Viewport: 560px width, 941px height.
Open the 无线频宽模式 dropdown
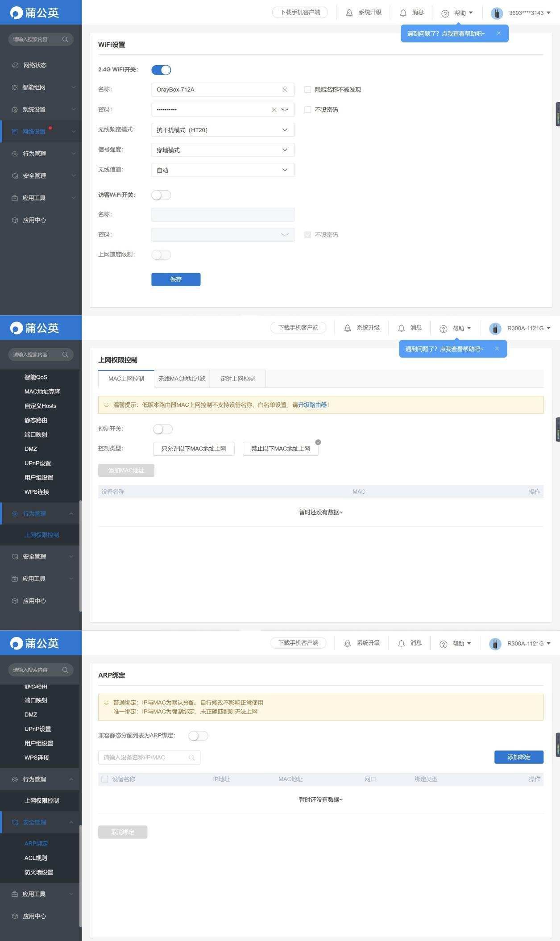[223, 130]
